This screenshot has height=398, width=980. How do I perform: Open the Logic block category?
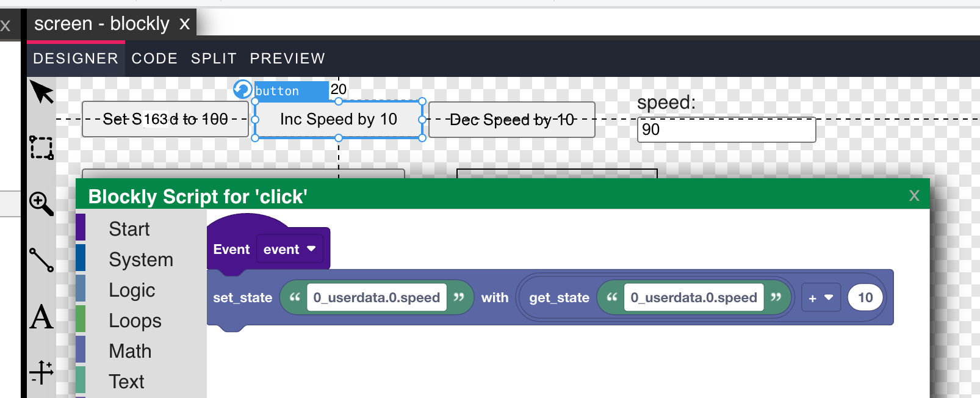tap(132, 290)
